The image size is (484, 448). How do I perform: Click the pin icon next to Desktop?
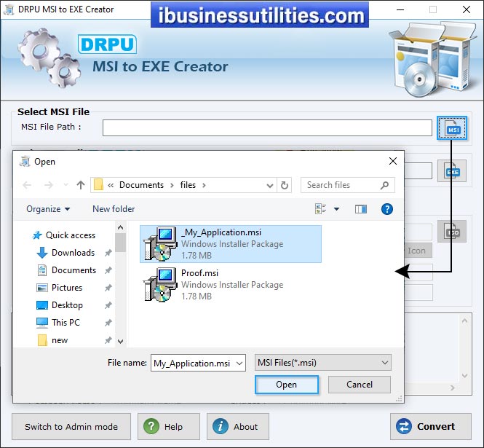click(108, 305)
